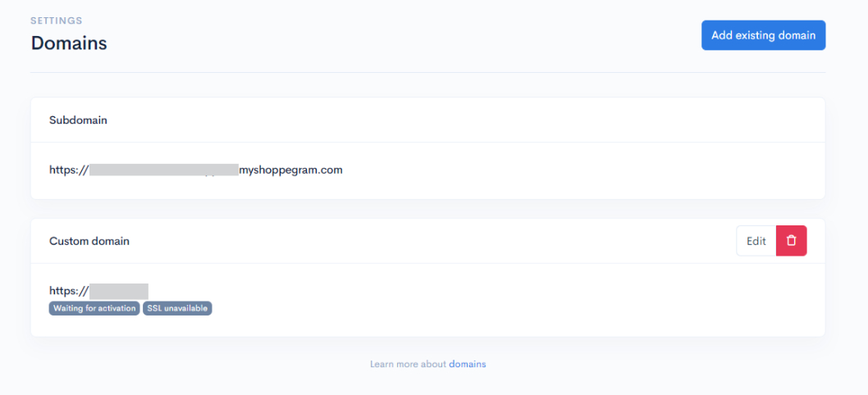Click the Learn more about text

point(408,364)
